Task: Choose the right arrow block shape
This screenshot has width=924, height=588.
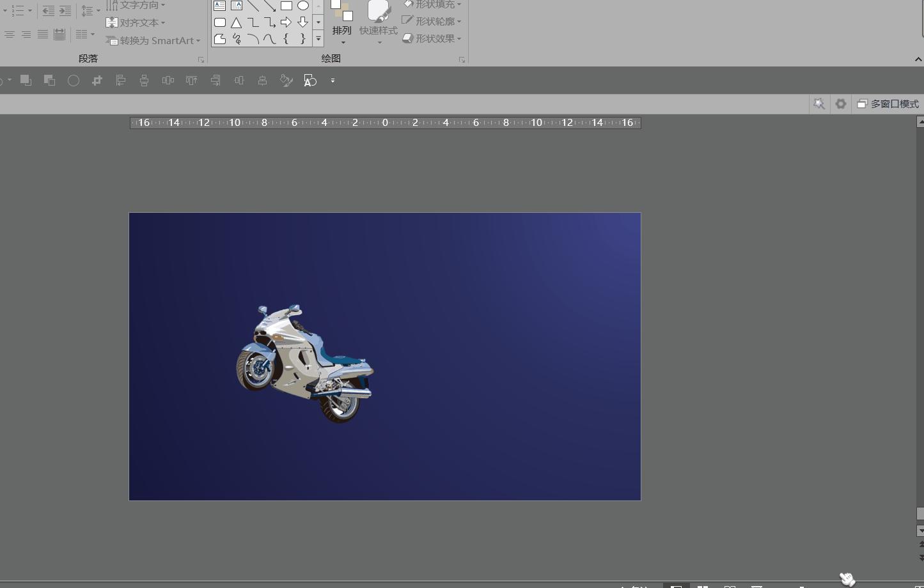Action: click(x=286, y=22)
